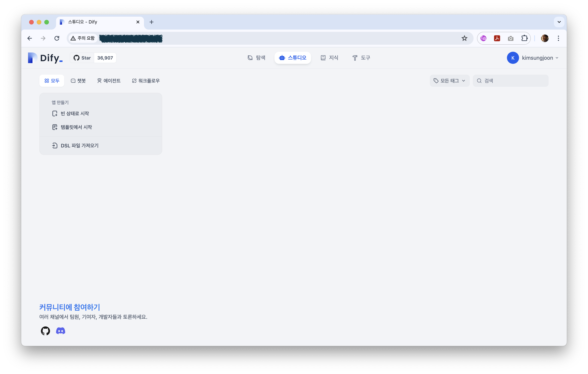588x374 pixels.
Task: Open the Discord community icon
Action: point(61,331)
